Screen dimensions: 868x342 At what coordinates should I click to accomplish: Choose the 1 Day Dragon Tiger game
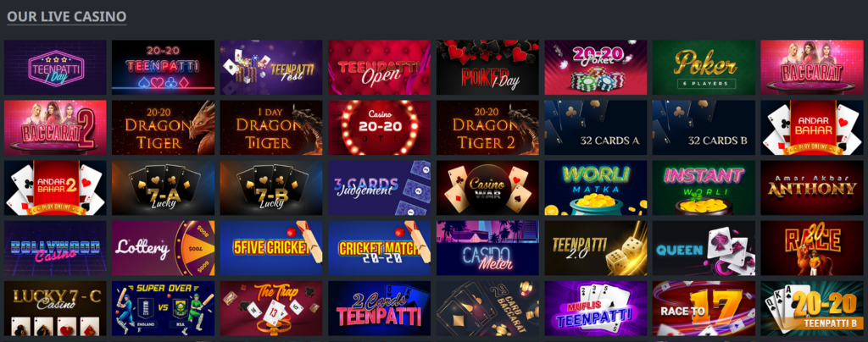click(270, 127)
